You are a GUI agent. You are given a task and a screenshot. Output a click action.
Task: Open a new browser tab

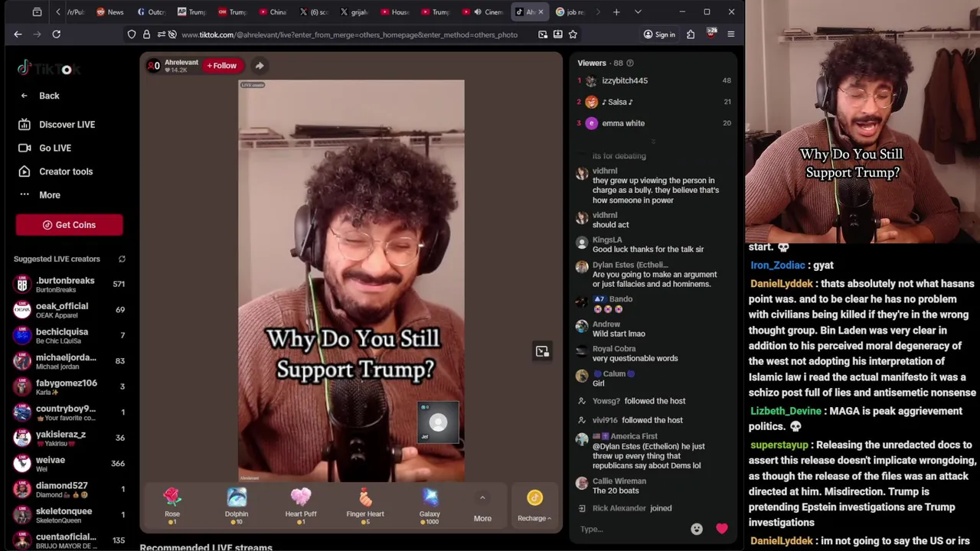[x=616, y=12]
